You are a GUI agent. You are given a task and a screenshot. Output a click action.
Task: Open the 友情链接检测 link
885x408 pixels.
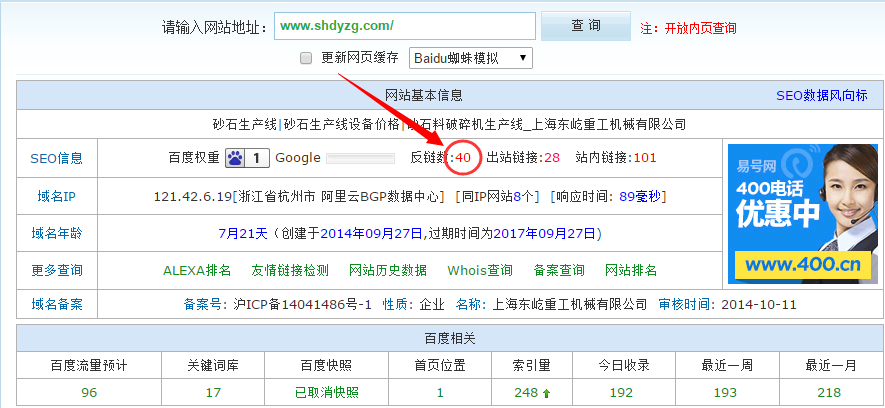click(x=289, y=270)
